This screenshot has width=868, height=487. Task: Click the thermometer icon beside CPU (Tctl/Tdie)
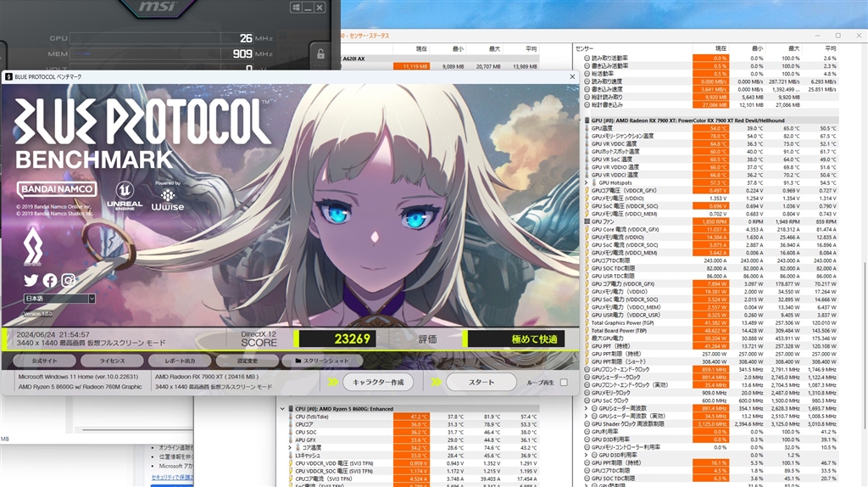291,417
